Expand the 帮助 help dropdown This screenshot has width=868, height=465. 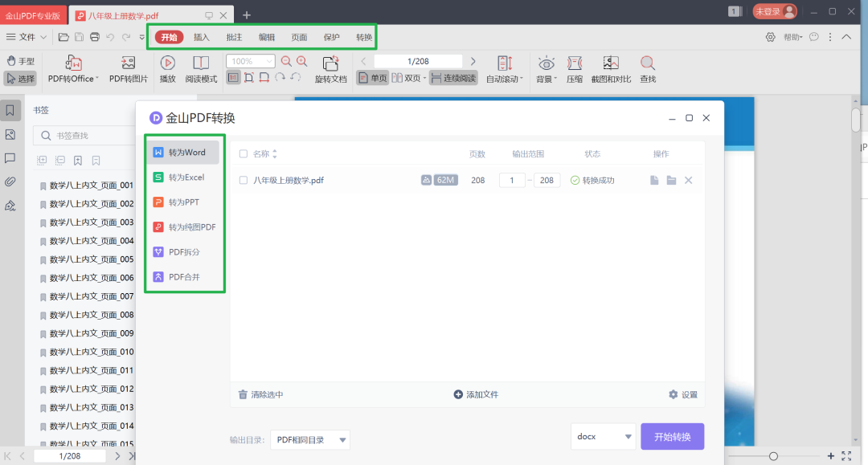point(792,37)
